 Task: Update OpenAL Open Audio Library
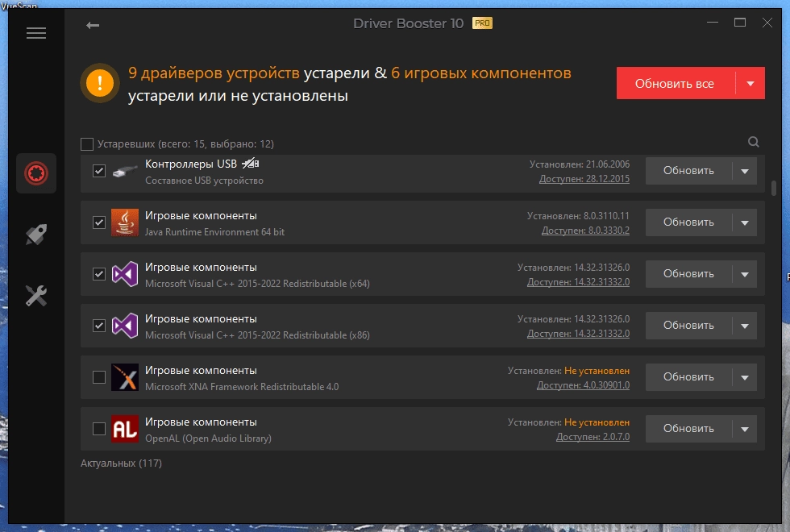point(688,429)
